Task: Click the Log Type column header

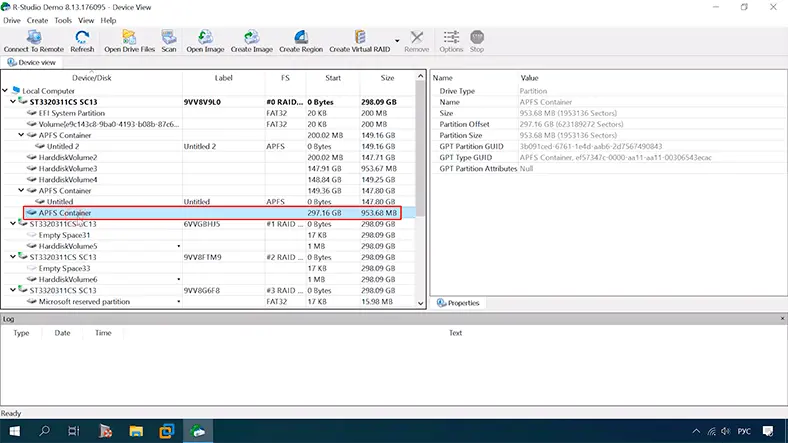Action: [x=21, y=333]
